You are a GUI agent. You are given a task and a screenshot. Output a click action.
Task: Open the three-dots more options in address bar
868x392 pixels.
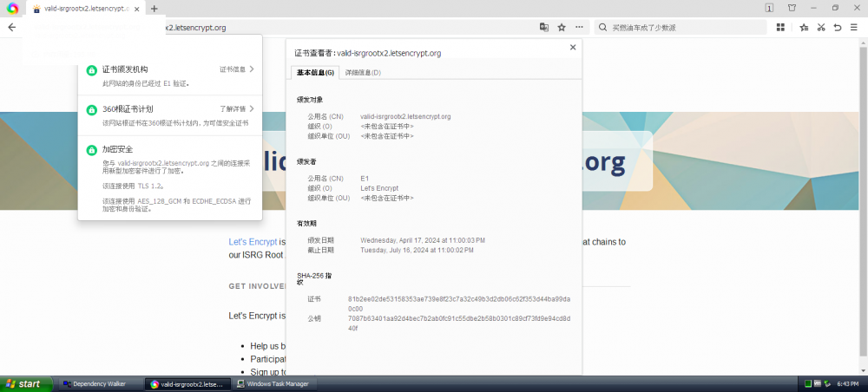[580, 27]
